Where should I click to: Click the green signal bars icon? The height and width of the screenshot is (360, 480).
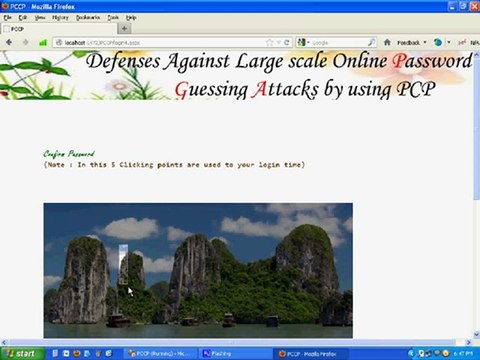tap(43, 42)
